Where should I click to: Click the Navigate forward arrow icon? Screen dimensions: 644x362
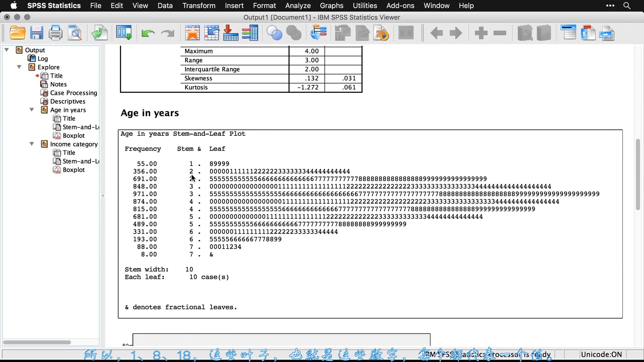(x=456, y=33)
